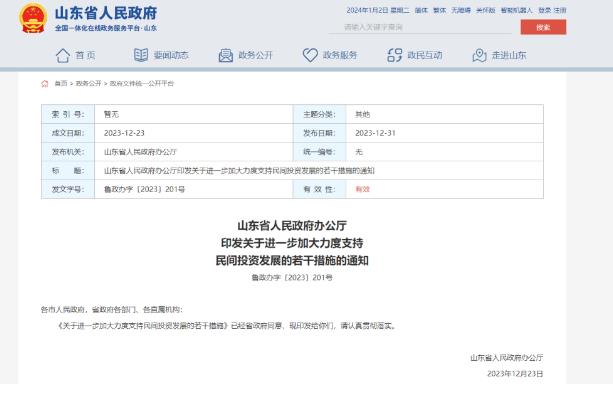Open the 政务服务 navigation menu item
Screen dimensions: 613x399
coord(340,55)
